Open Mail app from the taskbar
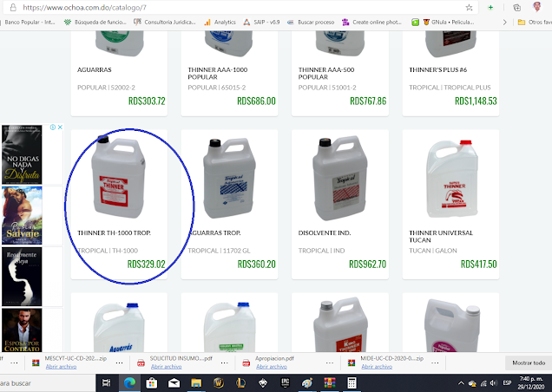The height and width of the screenshot is (392, 552). [x=174, y=382]
